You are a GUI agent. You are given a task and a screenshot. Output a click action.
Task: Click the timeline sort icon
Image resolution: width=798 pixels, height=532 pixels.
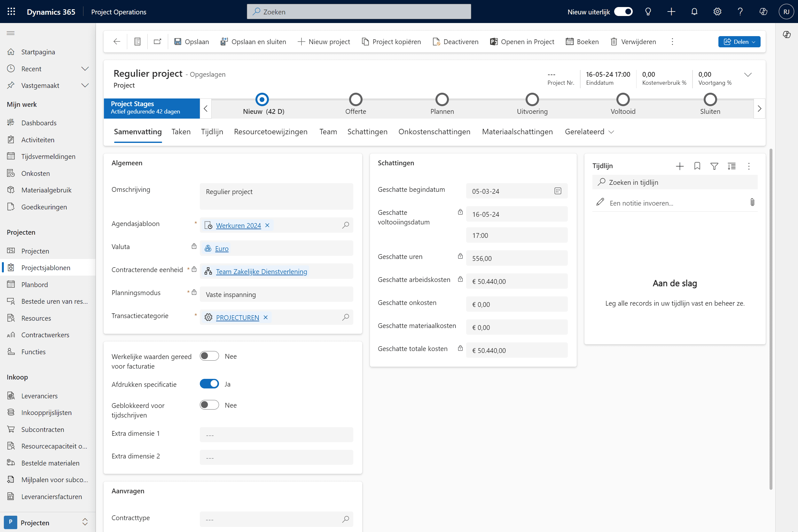click(x=731, y=166)
